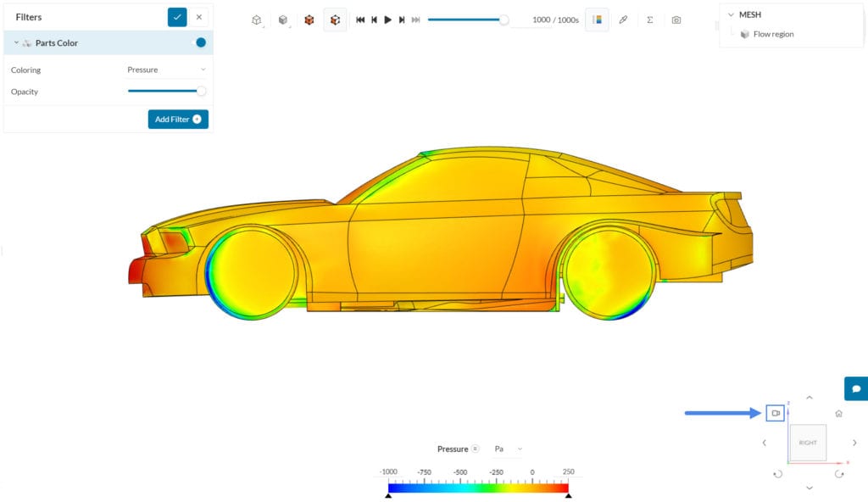Image resolution: width=868 pixels, height=502 pixels.
Task: Open the sigma statistics tool
Action: (x=649, y=19)
